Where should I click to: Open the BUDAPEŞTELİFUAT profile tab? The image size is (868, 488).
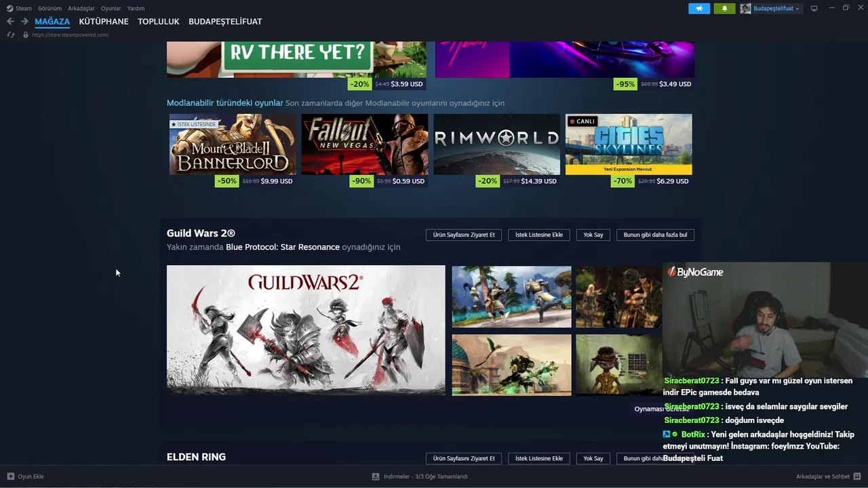(225, 22)
